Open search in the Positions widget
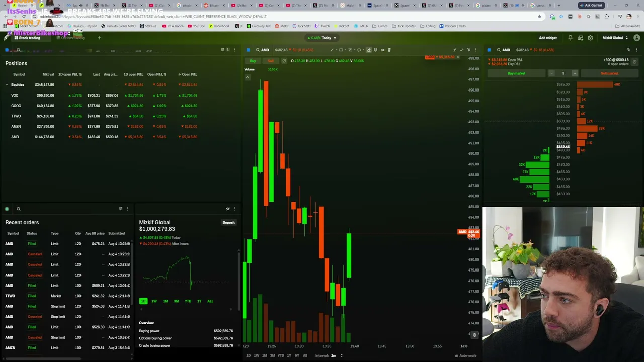The image size is (644, 362). point(18,50)
